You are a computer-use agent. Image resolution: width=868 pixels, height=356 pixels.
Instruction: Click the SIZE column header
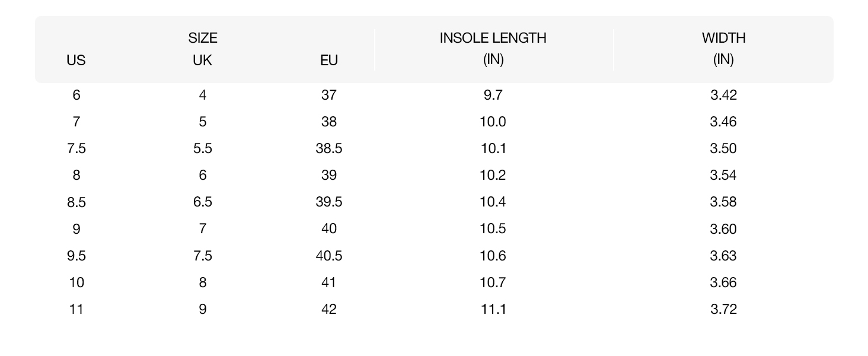[x=203, y=38]
